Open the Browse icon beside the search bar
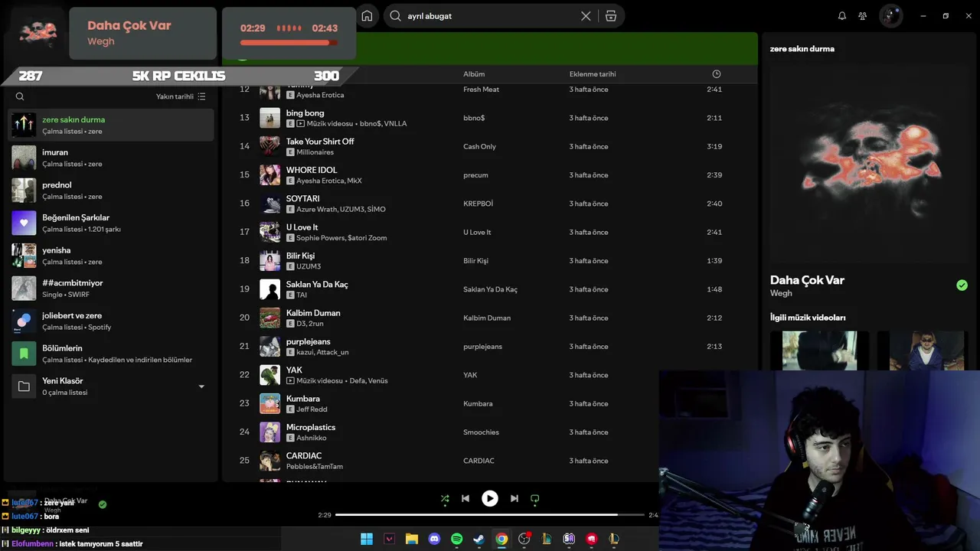Image resolution: width=980 pixels, height=551 pixels. [610, 16]
